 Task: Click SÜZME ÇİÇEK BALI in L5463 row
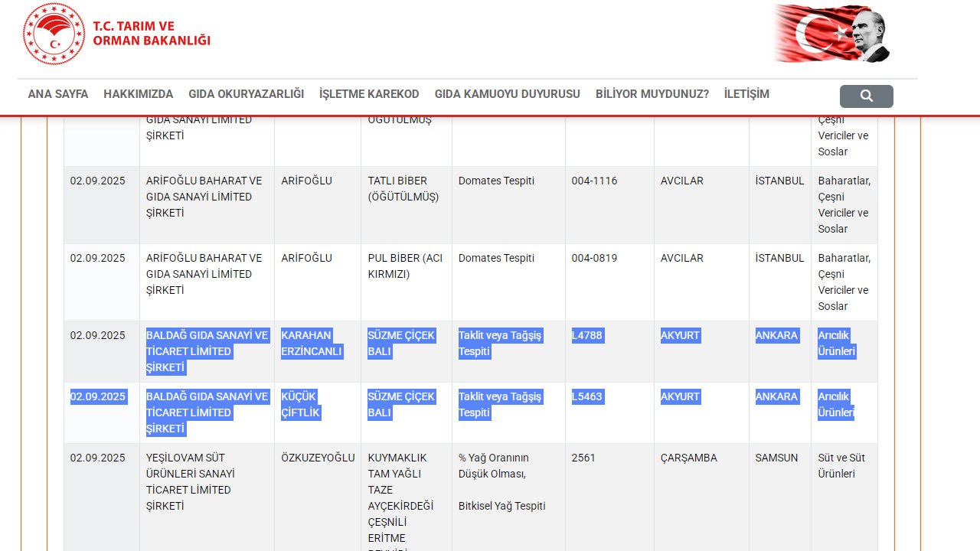(x=402, y=405)
